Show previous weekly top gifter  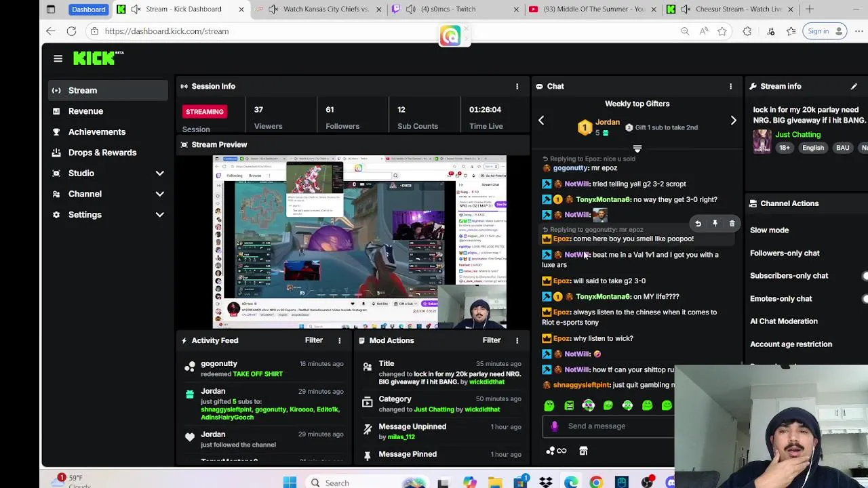pos(541,121)
